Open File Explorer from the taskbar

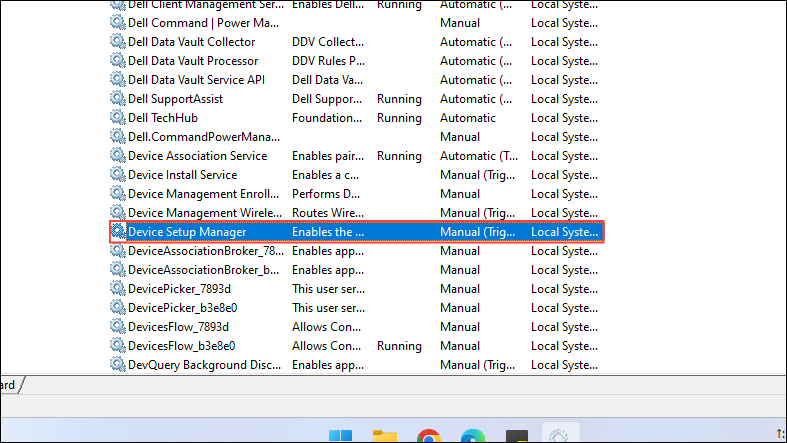(385, 435)
